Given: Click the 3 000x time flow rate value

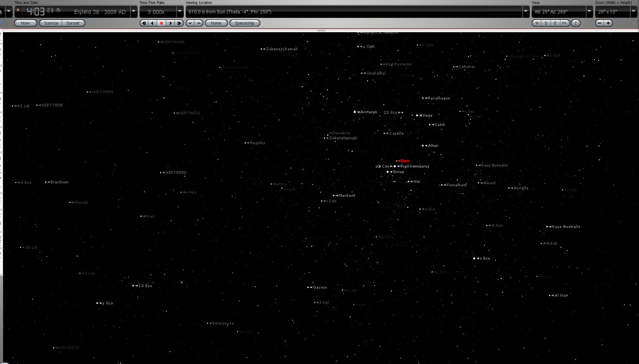Looking at the screenshot, I should (156, 12).
